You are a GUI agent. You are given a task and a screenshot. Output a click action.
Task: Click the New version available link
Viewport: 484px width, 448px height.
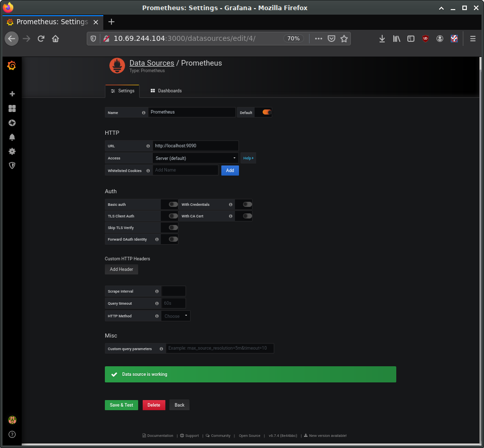click(x=325, y=436)
